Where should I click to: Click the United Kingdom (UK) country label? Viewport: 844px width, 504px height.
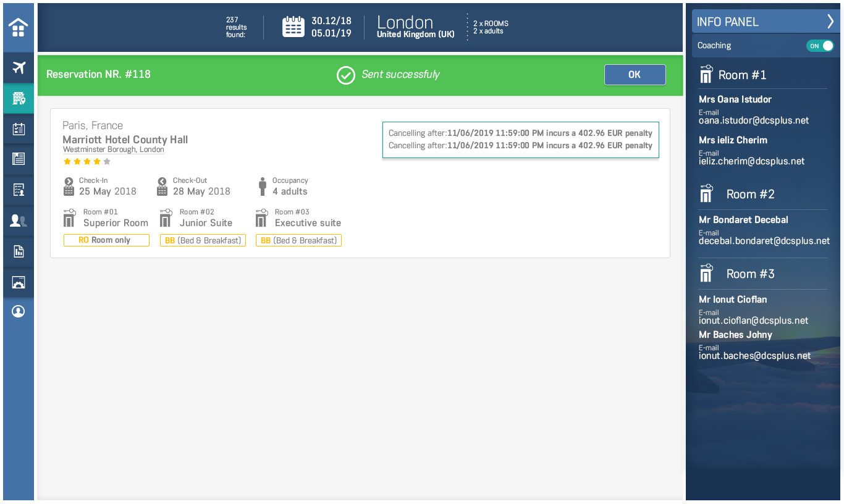[x=416, y=35]
